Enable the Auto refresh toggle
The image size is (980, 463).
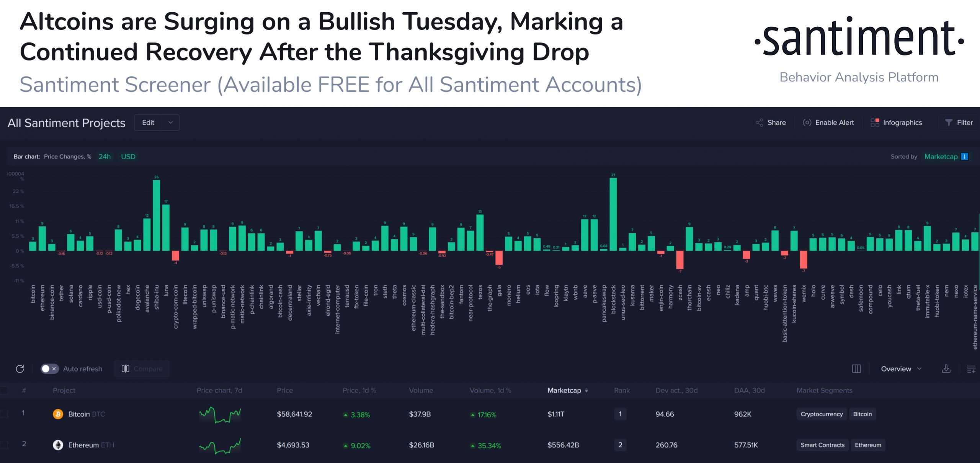[x=49, y=368]
